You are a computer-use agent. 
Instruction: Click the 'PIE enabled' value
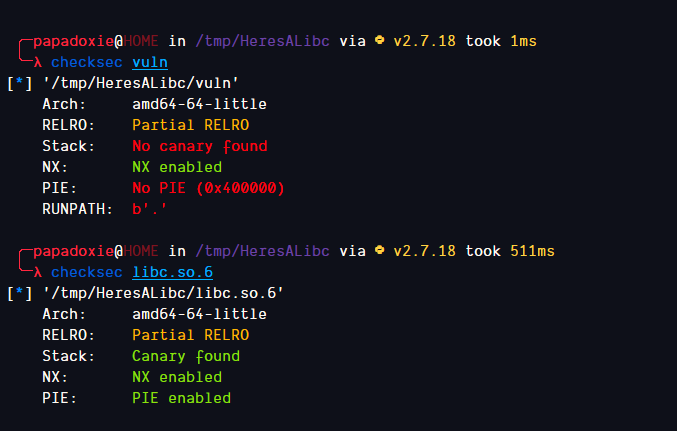click(181, 398)
